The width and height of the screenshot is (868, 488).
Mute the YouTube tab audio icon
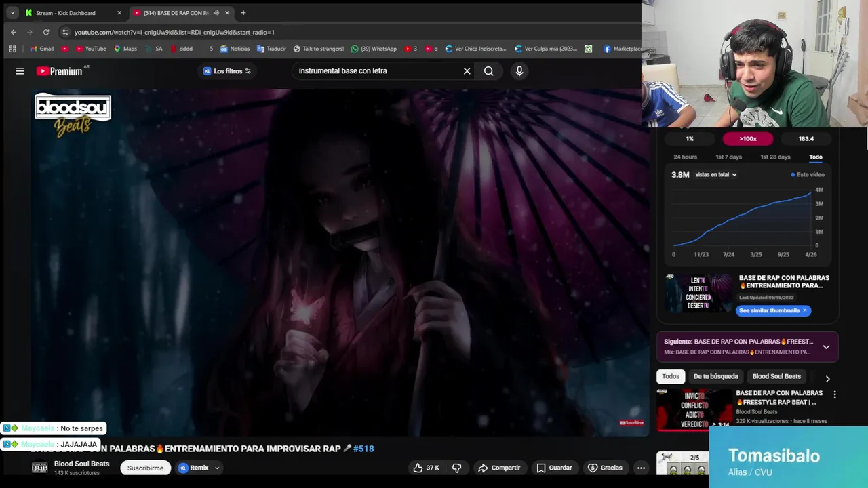216,13
